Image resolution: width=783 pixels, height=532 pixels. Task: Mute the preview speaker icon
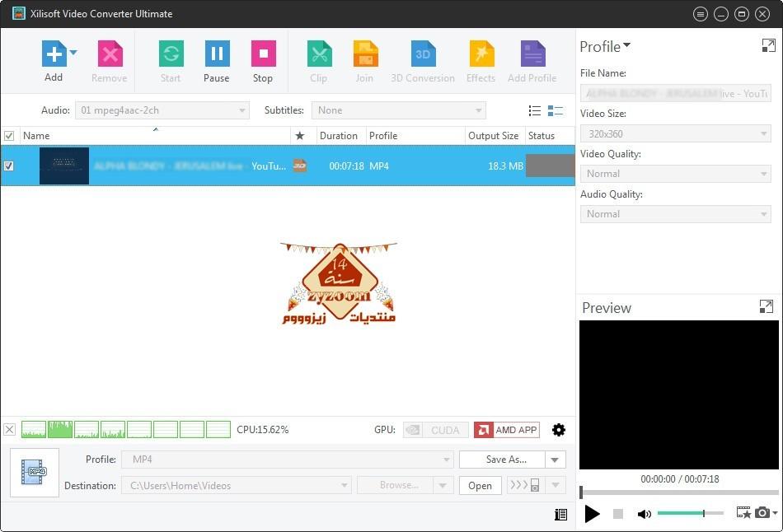pos(645,514)
